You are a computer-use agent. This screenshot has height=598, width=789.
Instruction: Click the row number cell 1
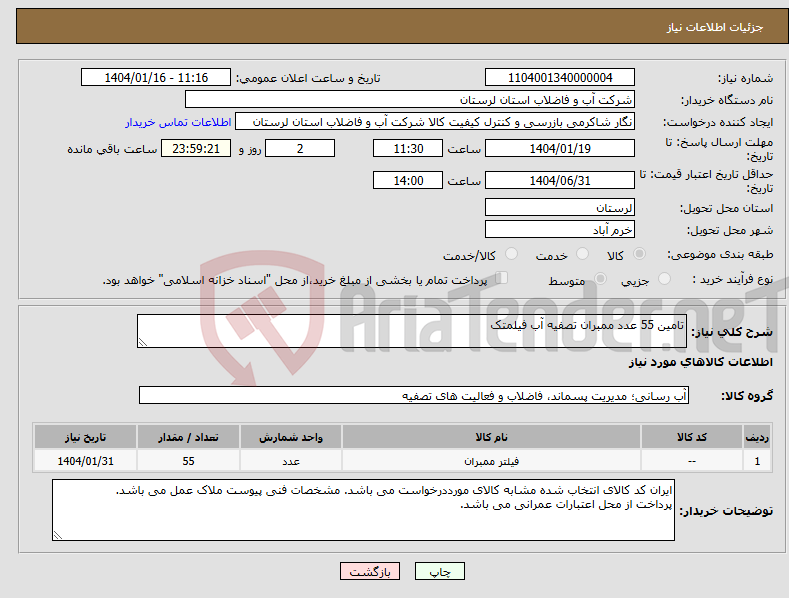[757, 461]
